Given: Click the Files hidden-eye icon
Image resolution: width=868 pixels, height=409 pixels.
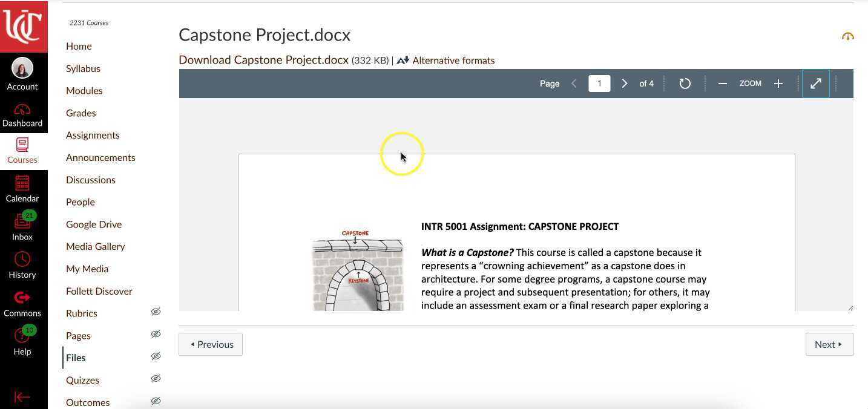Looking at the screenshot, I should tap(156, 356).
